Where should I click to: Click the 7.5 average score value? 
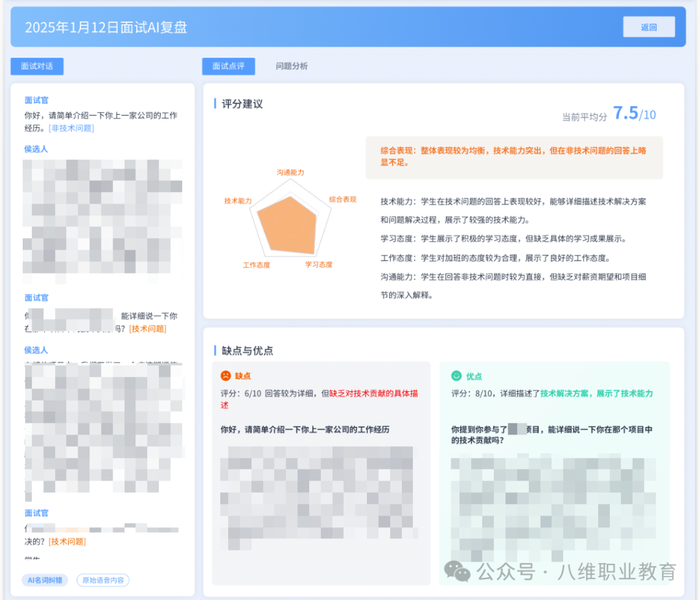click(625, 114)
